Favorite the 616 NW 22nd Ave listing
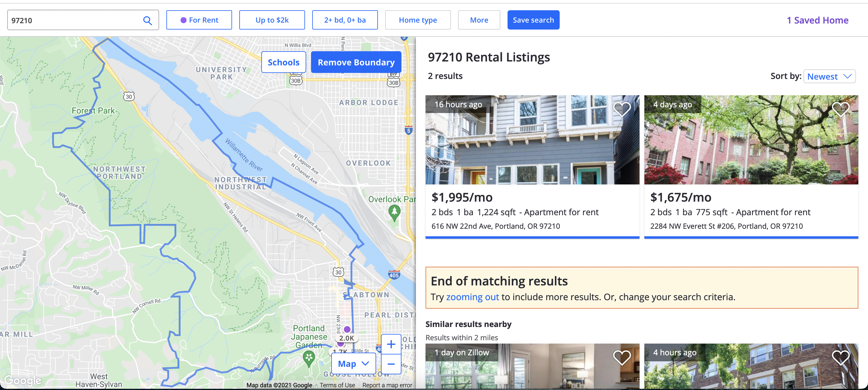The width and height of the screenshot is (868, 390). (x=622, y=109)
